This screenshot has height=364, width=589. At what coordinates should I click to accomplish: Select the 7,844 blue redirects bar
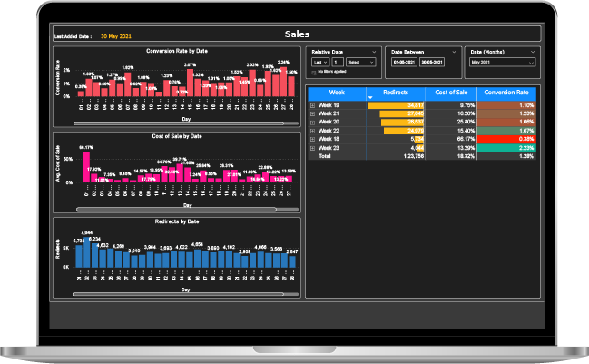(87, 252)
